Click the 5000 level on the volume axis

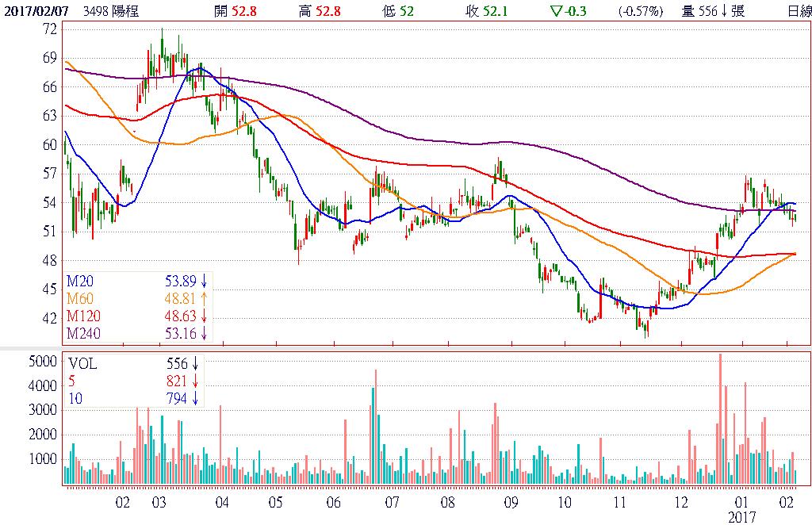[x=44, y=361]
